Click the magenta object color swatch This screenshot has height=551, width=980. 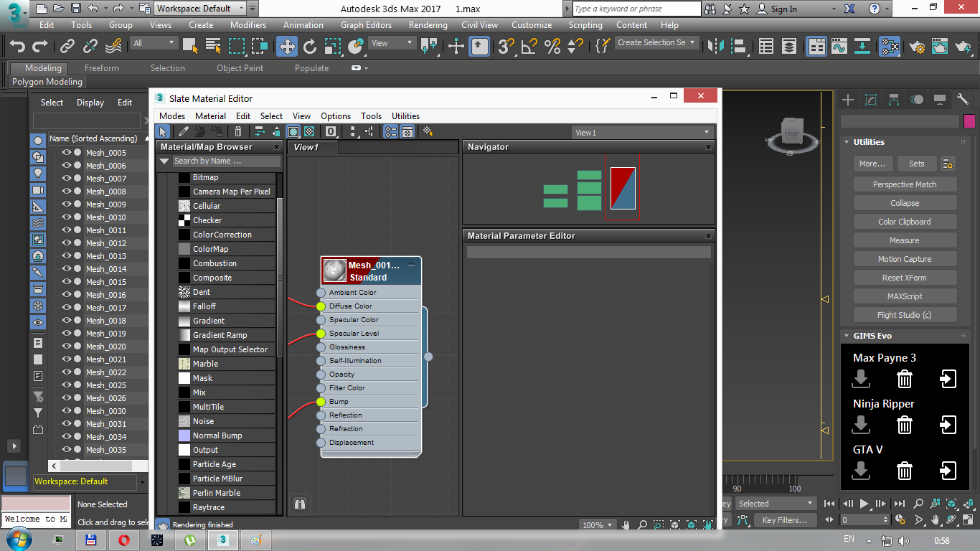click(x=969, y=121)
